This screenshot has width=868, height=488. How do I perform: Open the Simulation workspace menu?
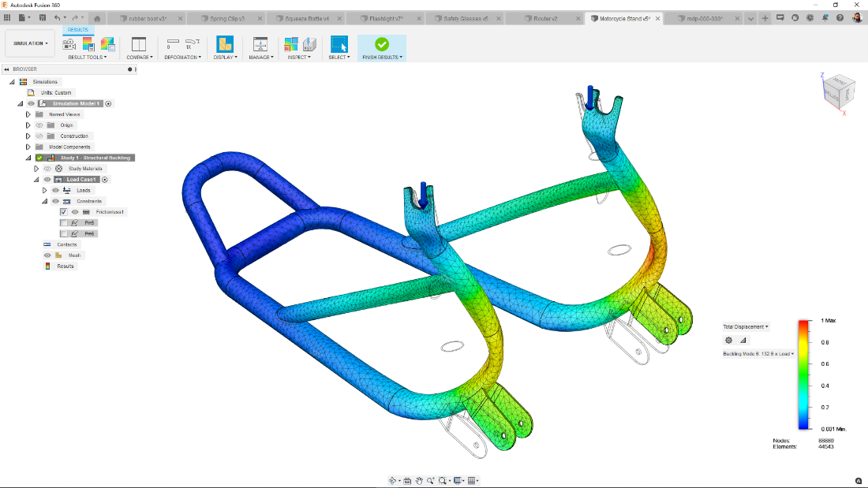coord(28,43)
